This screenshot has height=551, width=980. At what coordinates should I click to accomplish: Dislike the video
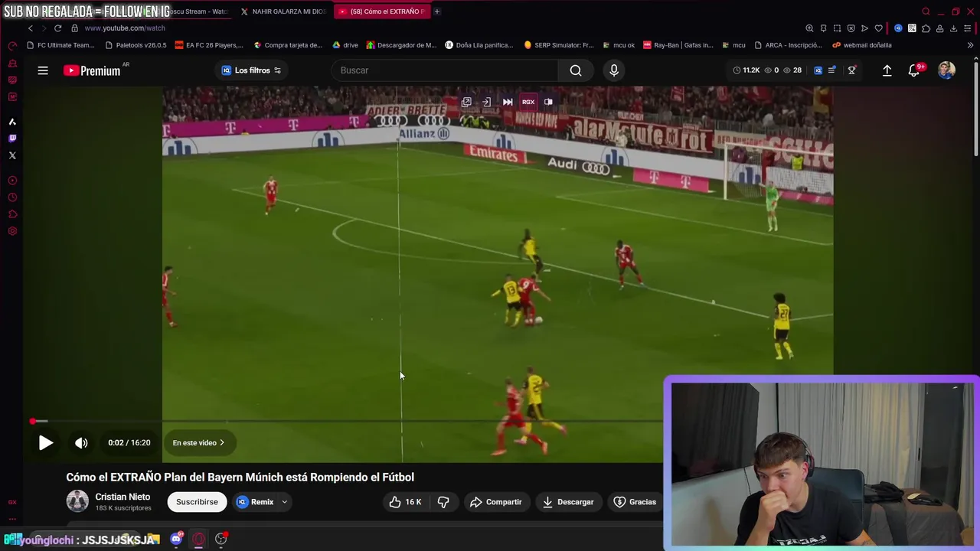point(443,502)
